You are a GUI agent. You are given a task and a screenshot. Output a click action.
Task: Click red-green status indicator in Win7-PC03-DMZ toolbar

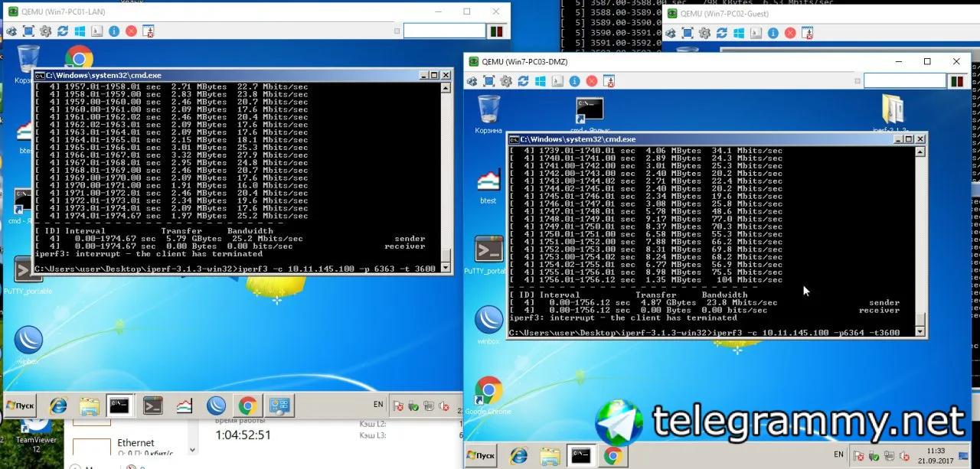coord(958,80)
